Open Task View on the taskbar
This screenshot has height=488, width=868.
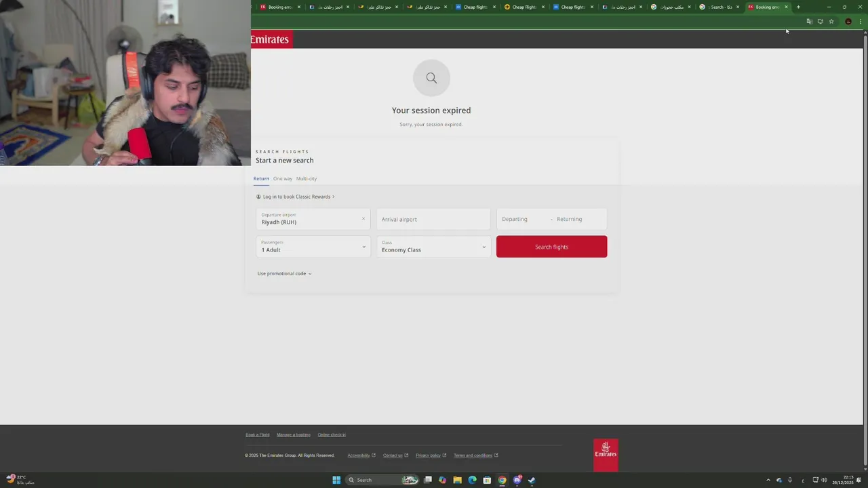click(428, 480)
